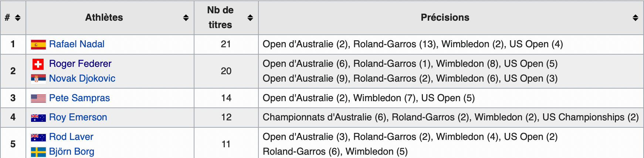Click the Swedish flag beside Björn Borg
Screen dimensions: 644x158
click(x=38, y=152)
